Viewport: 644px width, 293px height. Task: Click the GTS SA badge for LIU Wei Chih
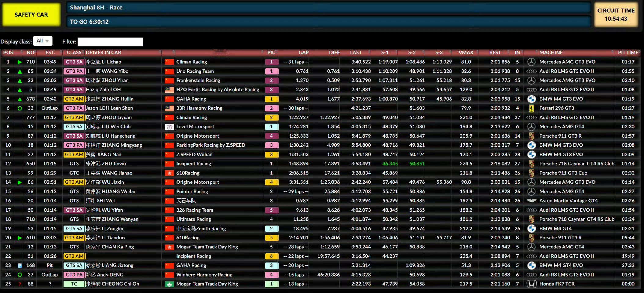pyautogui.click(x=74, y=127)
